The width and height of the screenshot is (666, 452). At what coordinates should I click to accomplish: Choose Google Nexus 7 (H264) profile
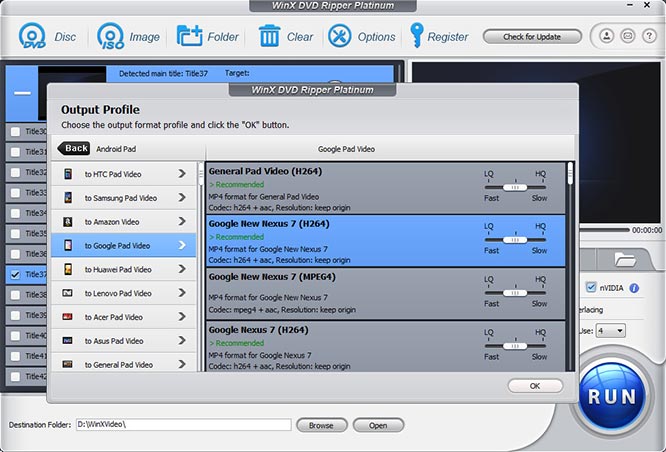pyautogui.click(x=386, y=346)
